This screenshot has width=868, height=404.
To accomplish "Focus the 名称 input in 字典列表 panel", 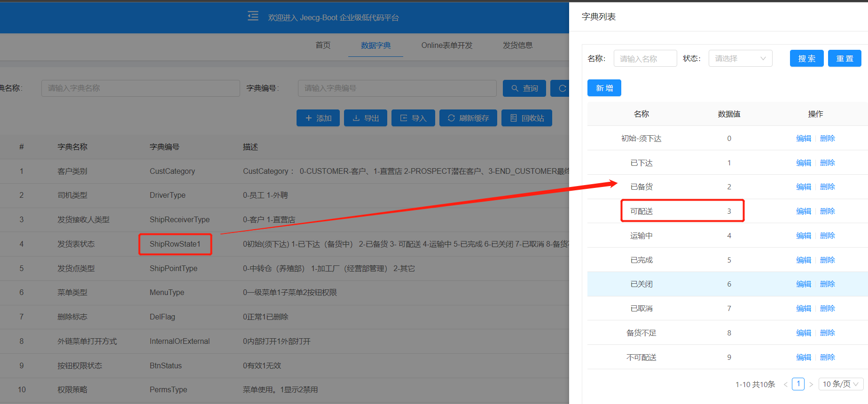I will click(645, 58).
